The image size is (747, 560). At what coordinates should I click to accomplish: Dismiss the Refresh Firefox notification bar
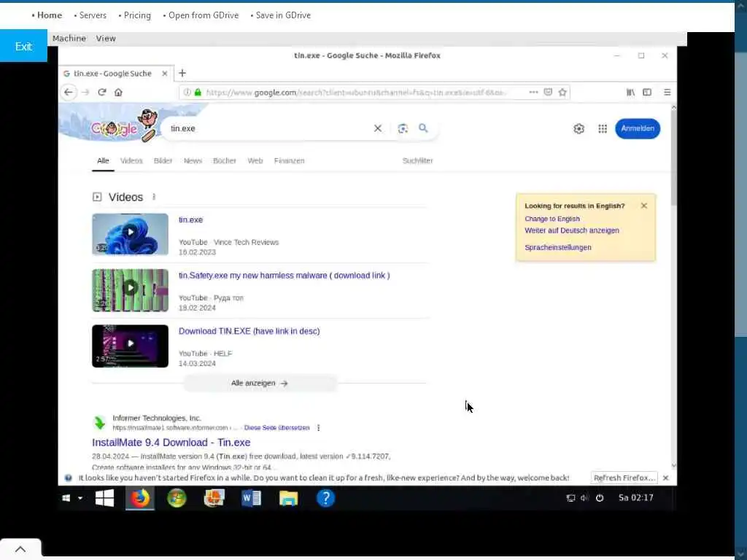click(x=666, y=478)
